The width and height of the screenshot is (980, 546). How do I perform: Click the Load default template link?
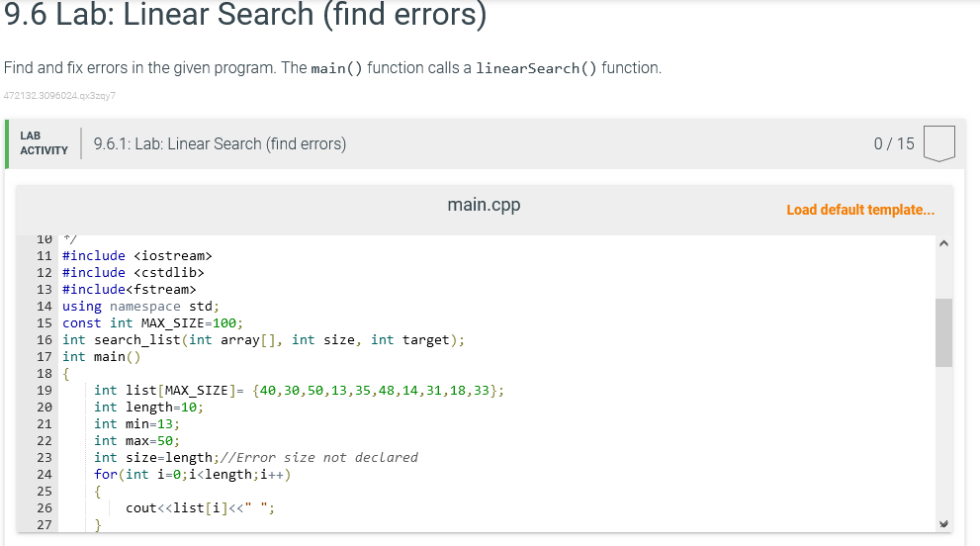click(860, 210)
